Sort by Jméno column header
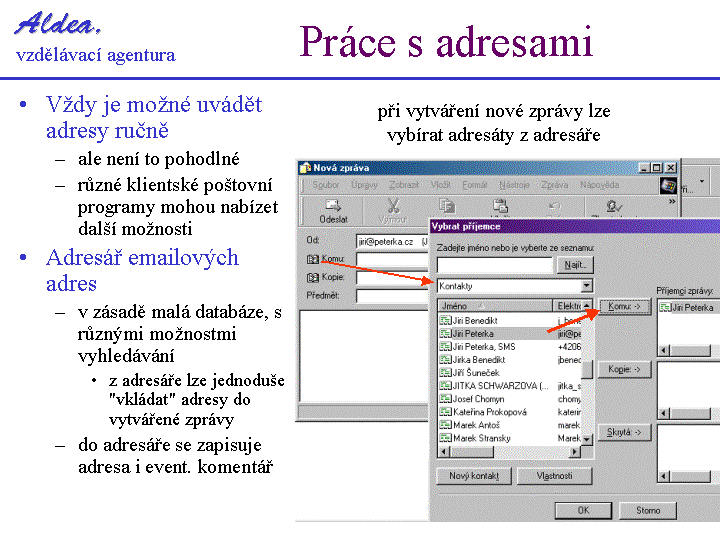Viewport: 720px width, 540px height. (495, 306)
